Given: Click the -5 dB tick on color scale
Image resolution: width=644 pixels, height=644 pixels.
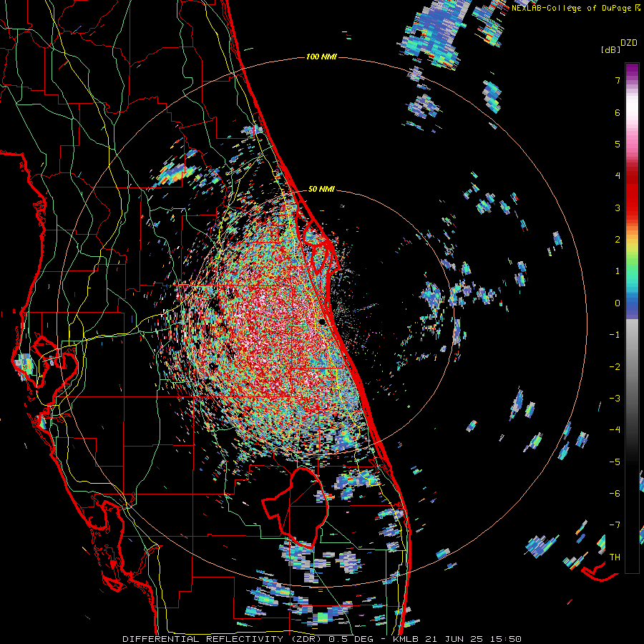Looking at the screenshot, I should [615, 462].
